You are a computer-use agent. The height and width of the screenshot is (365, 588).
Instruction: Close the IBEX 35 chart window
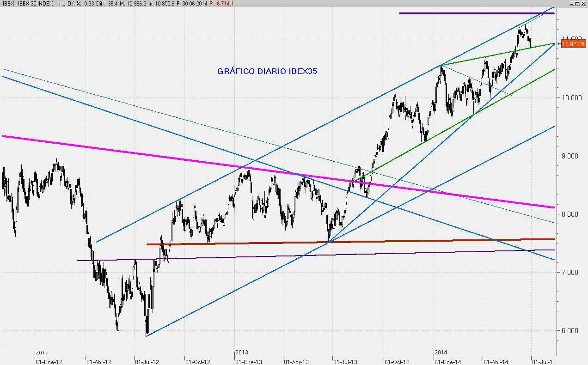coord(583,4)
